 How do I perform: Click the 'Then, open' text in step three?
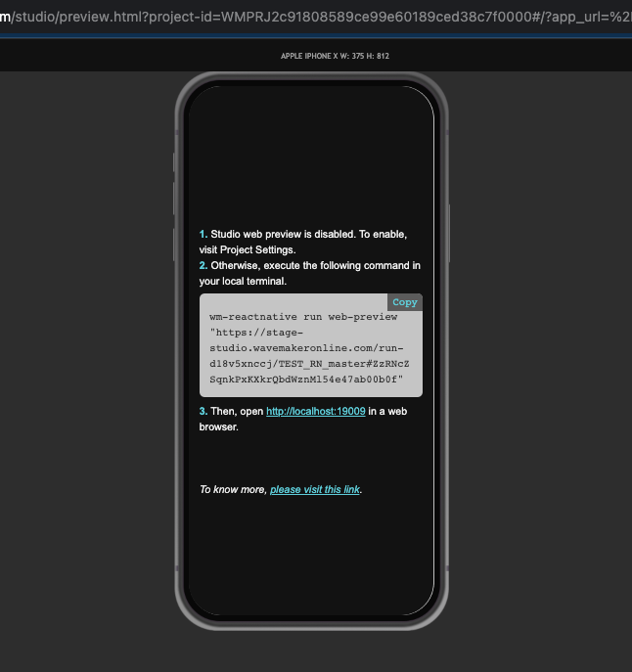(x=237, y=412)
